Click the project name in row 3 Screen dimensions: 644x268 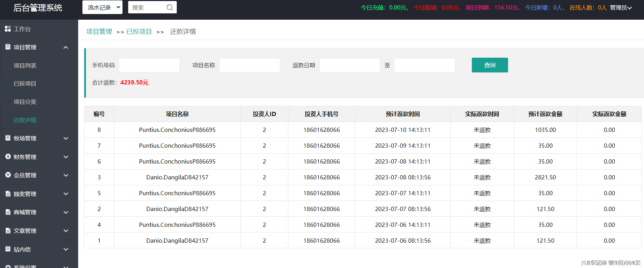pyautogui.click(x=177, y=177)
